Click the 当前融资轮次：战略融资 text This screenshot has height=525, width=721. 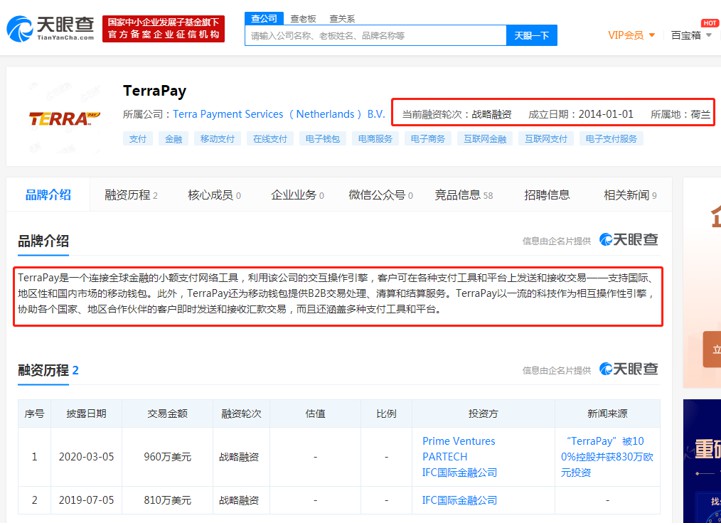(x=457, y=114)
